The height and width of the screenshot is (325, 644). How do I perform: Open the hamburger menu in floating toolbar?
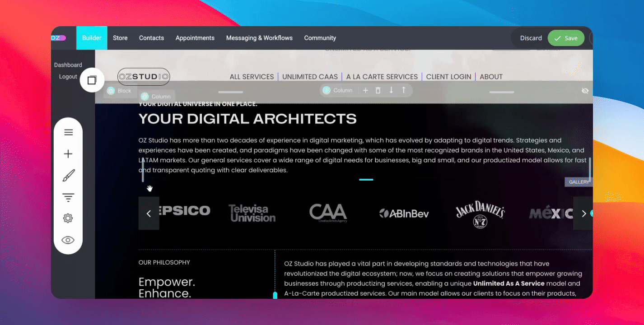pos(68,132)
